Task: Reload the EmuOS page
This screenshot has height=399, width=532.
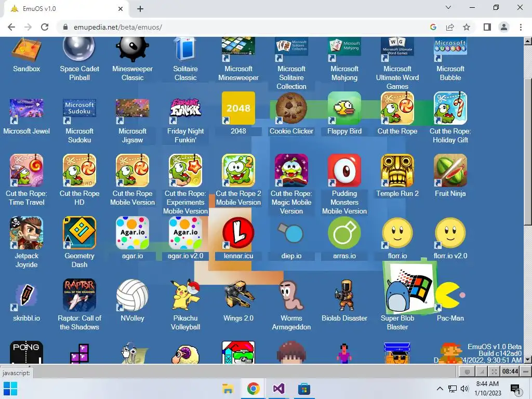Action: [x=45, y=27]
